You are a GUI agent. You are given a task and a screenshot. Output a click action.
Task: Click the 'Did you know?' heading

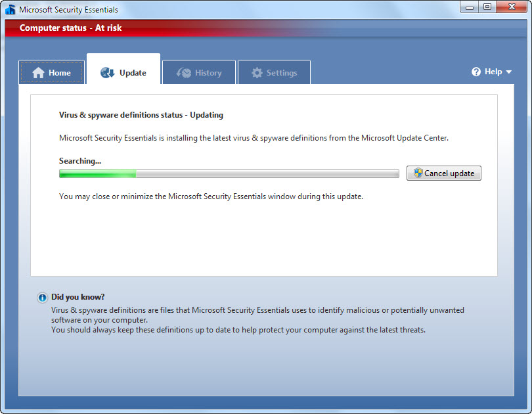[x=78, y=297]
